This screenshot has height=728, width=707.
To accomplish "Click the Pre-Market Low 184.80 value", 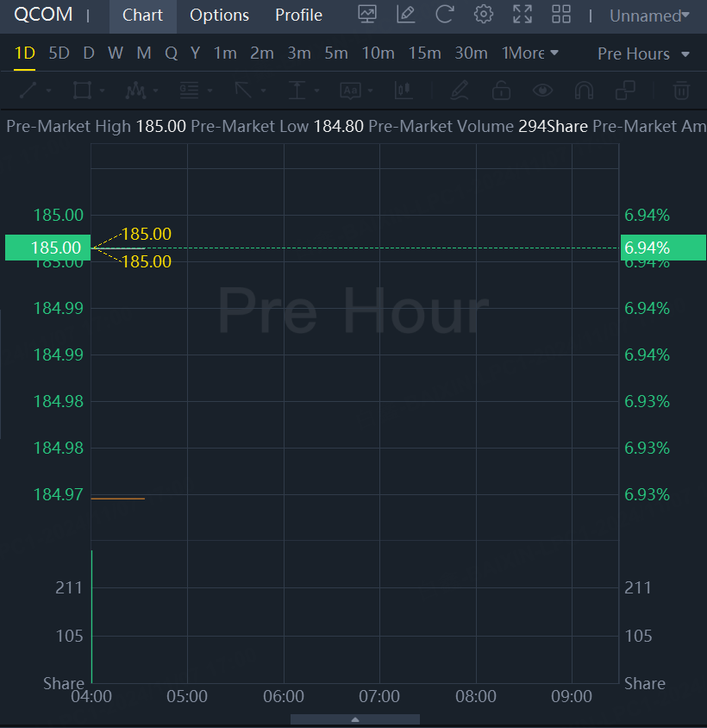I will (x=339, y=126).
